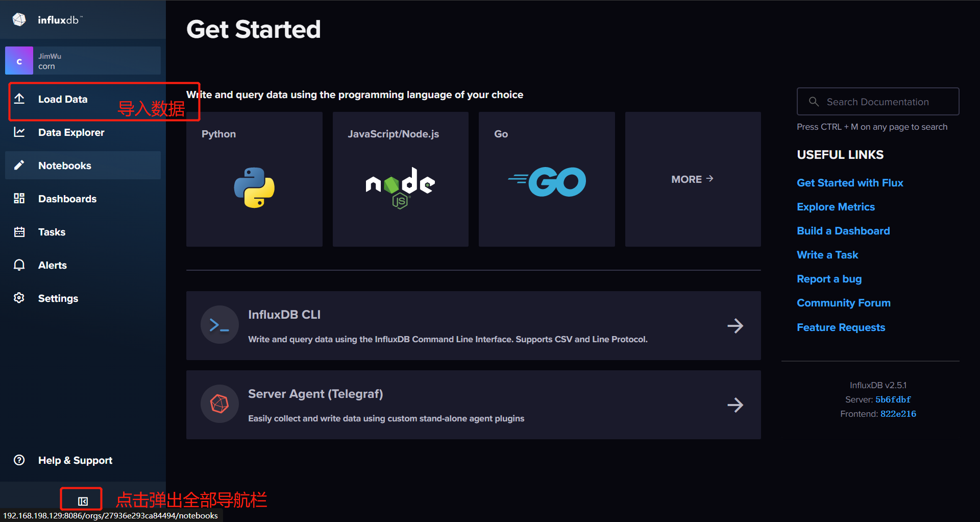Open the Feature Requests link
Screen dimensions: 980x522
(x=841, y=327)
